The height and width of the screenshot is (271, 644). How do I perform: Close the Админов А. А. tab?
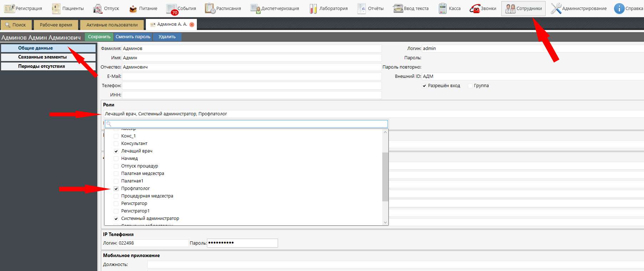point(192,25)
